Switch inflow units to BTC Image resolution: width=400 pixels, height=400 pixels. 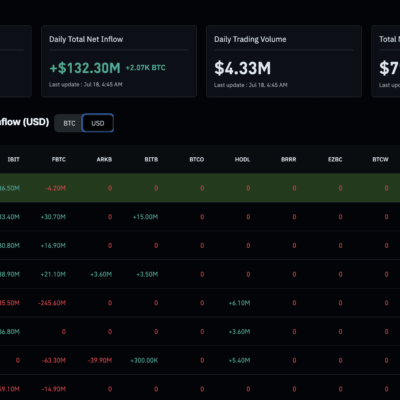[69, 123]
